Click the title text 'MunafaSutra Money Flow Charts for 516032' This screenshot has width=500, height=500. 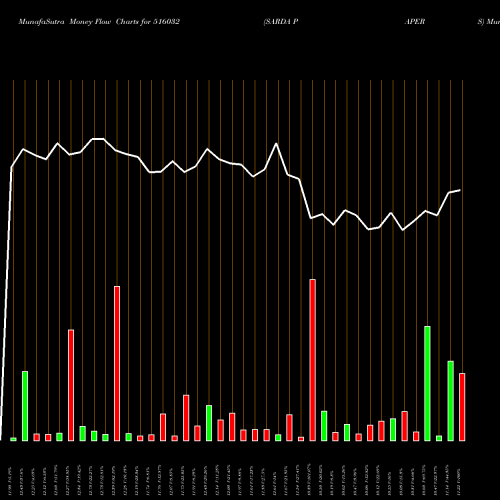coord(99,22)
